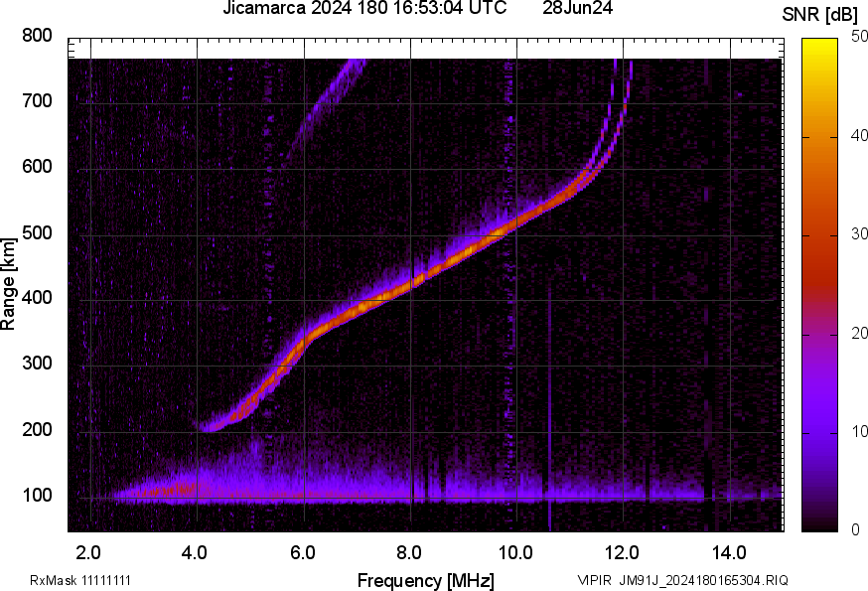Click the 800 tick on the range axis

pyautogui.click(x=36, y=36)
